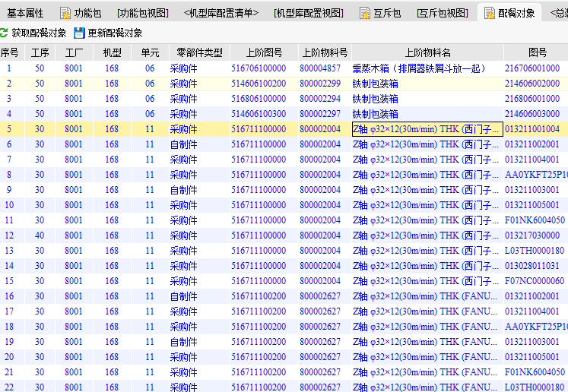Image resolution: width=568 pixels, height=392 pixels.
Task: Click the 自制件 cell in row 19
Action: click(184, 342)
